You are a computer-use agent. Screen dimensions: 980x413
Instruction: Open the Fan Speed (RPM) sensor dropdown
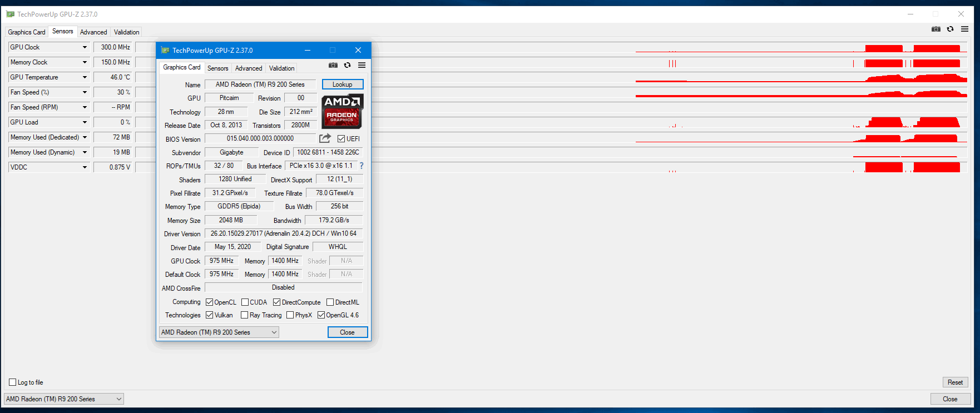(85, 107)
